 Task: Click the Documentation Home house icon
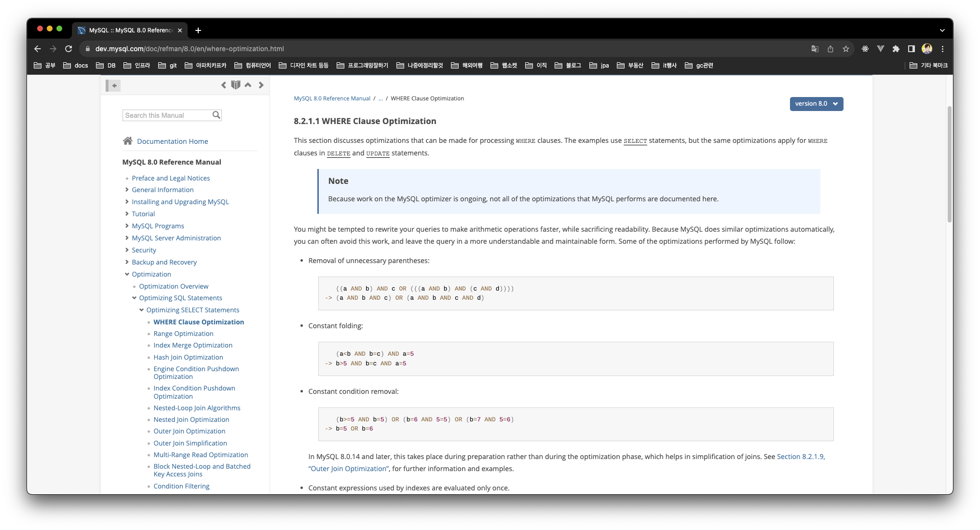[127, 141]
